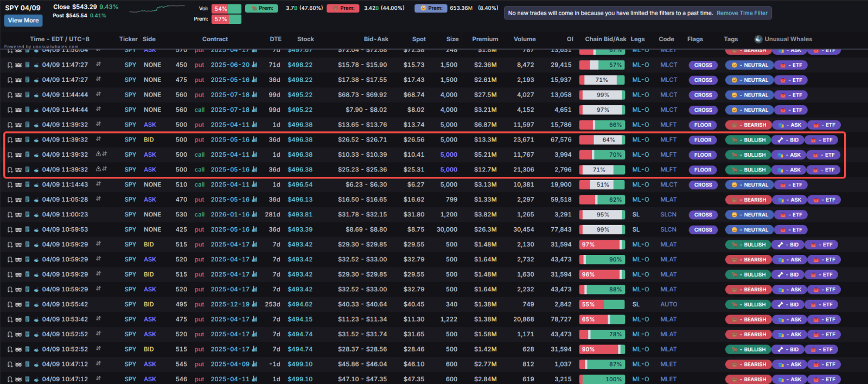The height and width of the screenshot is (384, 868).
Task: Click the warning triangle on the 500 call 2025-04-11 row
Action: click(98, 154)
